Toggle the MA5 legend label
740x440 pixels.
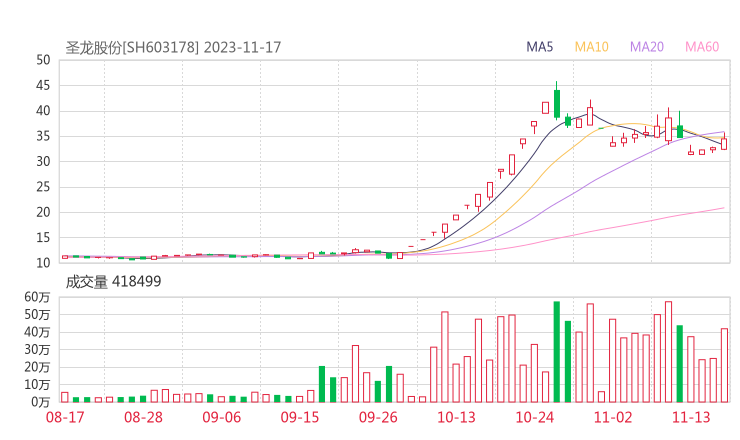coord(540,47)
